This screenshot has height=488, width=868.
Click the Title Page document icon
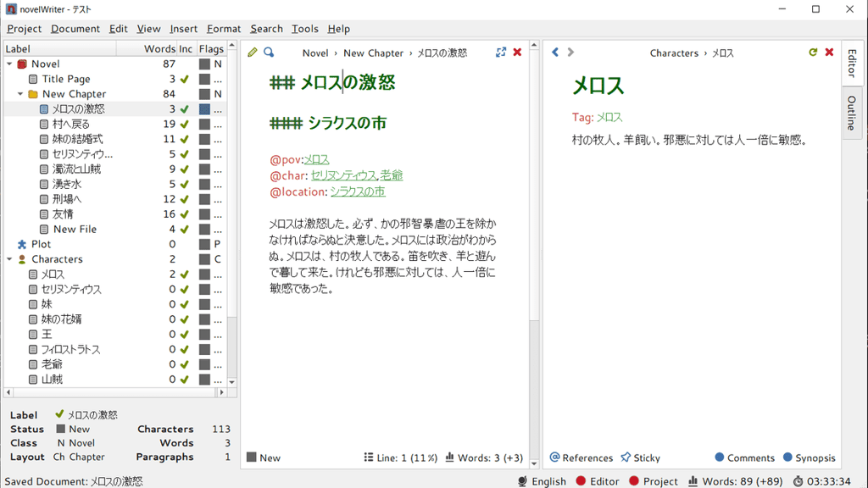pos(33,79)
